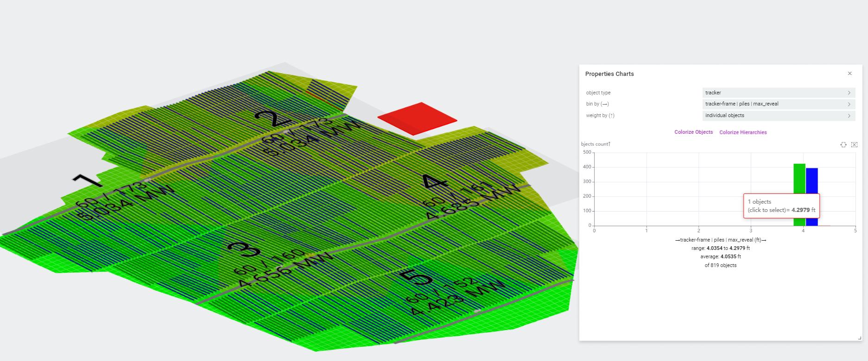Click block number 2 label
The height and width of the screenshot is (361, 868).
(273, 118)
